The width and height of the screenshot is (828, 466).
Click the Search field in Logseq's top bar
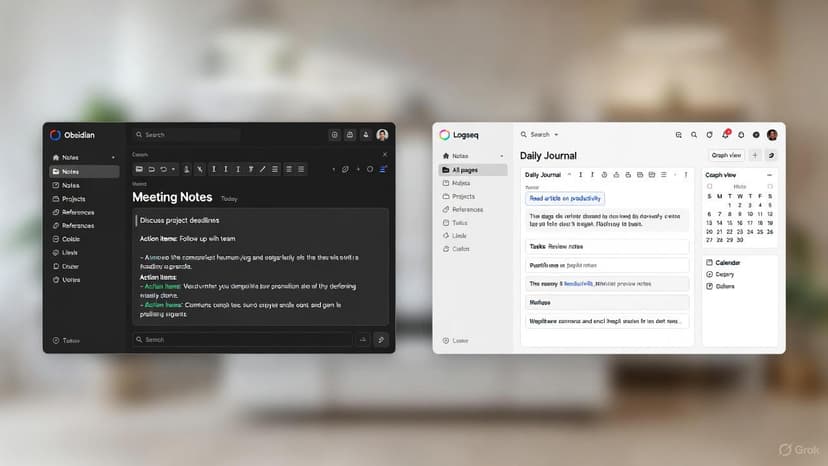[x=539, y=135]
